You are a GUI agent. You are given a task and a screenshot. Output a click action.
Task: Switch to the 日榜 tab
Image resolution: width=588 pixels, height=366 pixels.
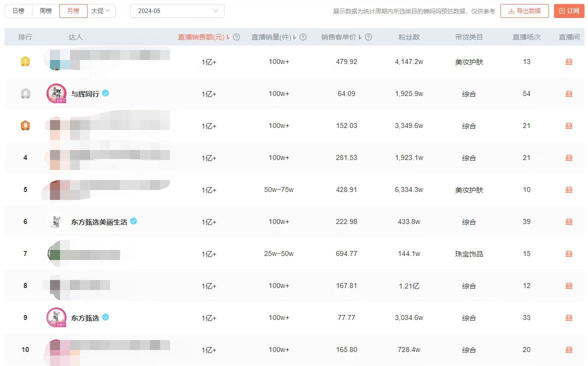pos(18,11)
